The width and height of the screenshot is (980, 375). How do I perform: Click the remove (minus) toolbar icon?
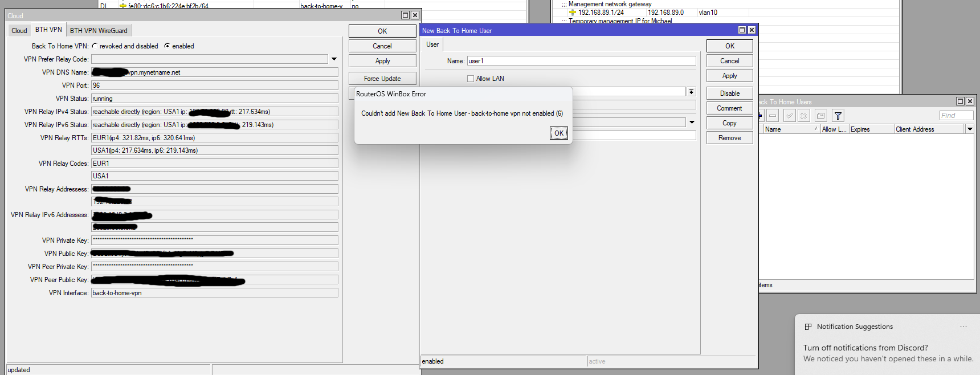(773, 116)
